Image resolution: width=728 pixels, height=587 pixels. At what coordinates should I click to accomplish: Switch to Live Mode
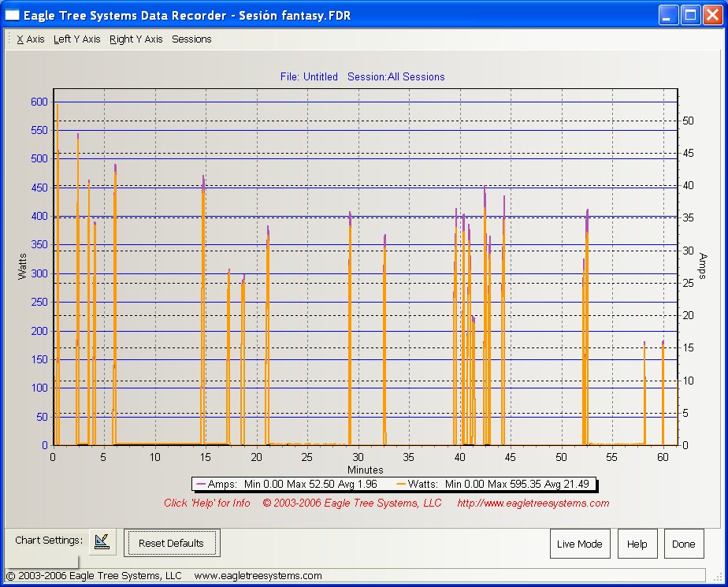580,544
